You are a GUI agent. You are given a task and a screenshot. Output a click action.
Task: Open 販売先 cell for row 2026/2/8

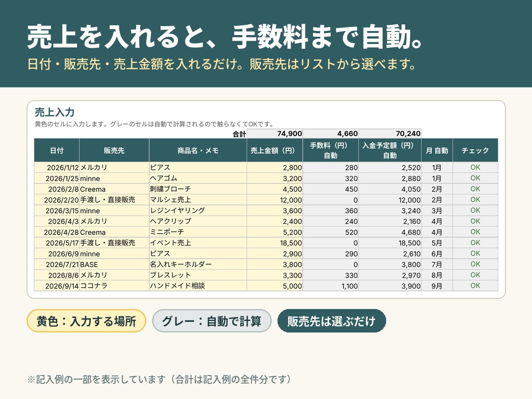click(114, 189)
